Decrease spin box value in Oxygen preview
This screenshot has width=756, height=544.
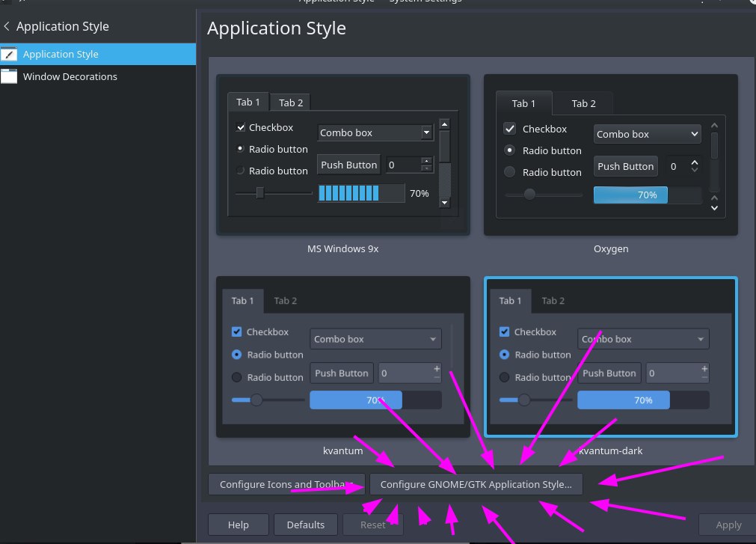click(694, 170)
